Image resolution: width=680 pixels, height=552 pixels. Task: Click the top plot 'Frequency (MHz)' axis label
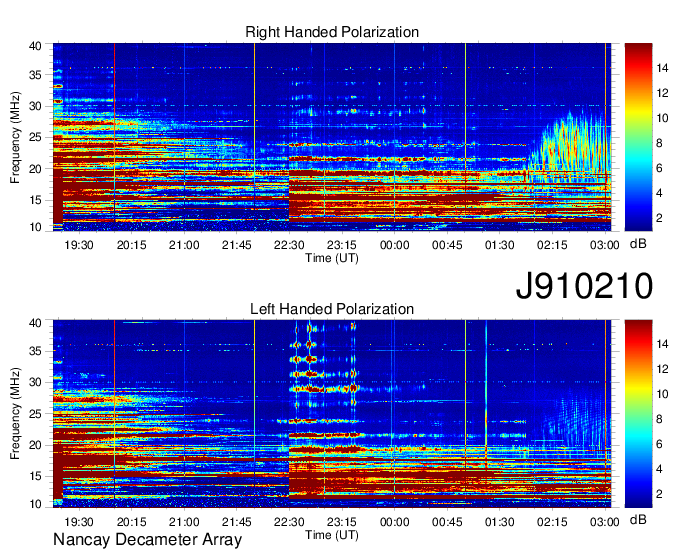click(x=15, y=137)
